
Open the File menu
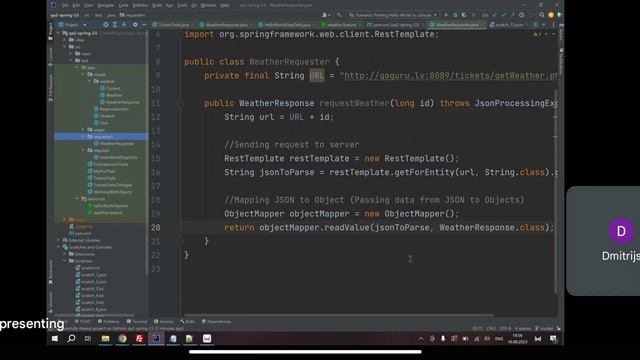[65, 5]
